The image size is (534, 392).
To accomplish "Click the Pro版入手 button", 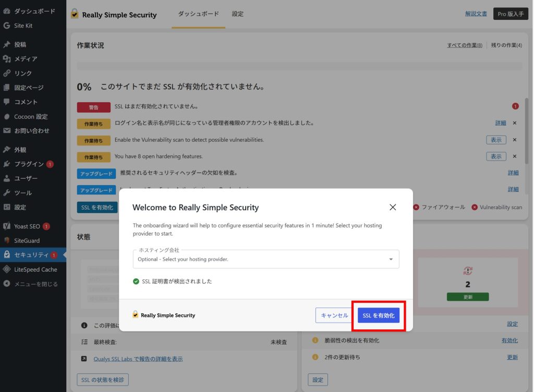I will (x=510, y=14).
